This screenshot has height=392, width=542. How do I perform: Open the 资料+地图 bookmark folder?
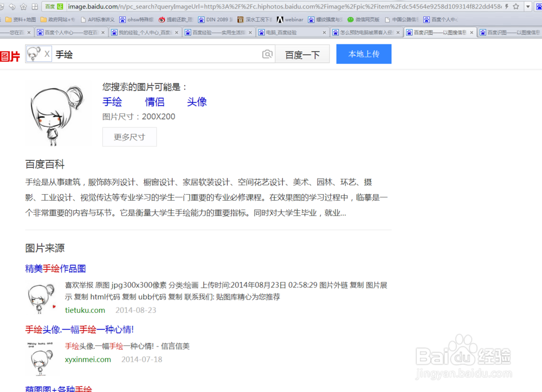tap(21, 20)
